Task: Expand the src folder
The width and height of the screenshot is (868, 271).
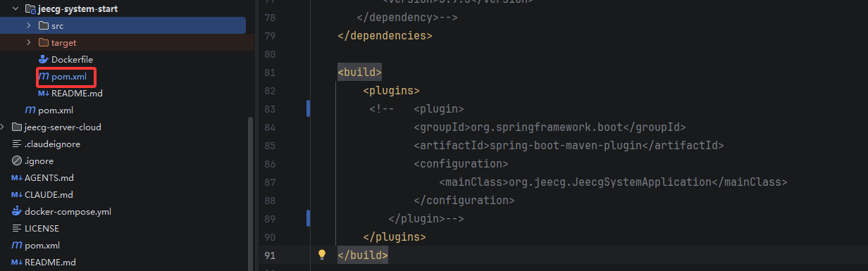Action: point(29,25)
